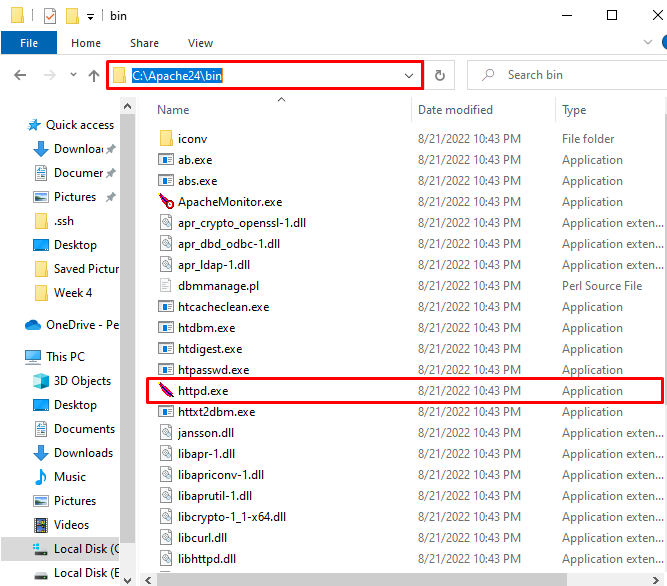Select htcacheclean.exe file name
Screen dimensions: 667x586
tap(223, 307)
